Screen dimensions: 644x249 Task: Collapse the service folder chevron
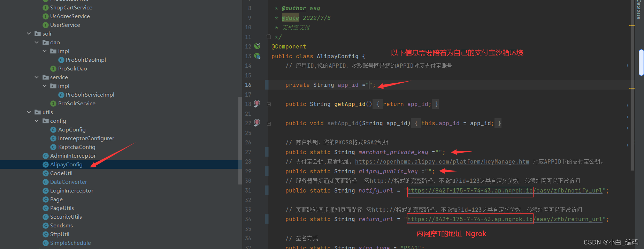click(37, 77)
